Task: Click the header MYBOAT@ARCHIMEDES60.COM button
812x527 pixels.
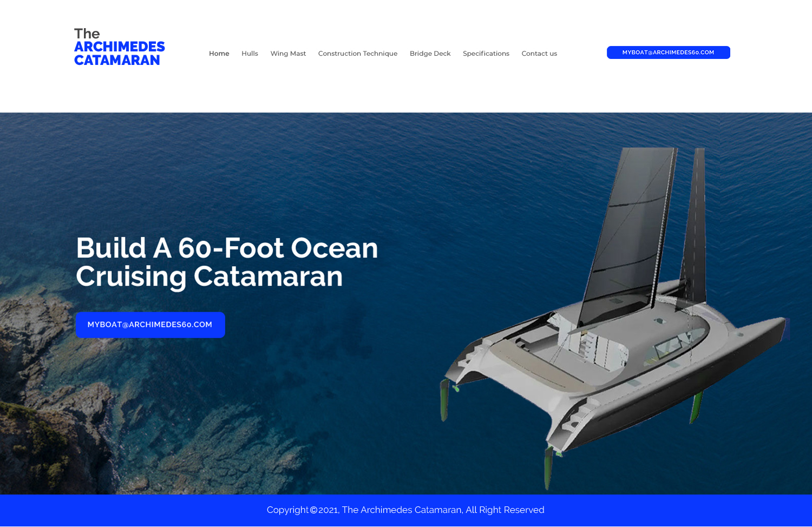Action: click(x=668, y=52)
